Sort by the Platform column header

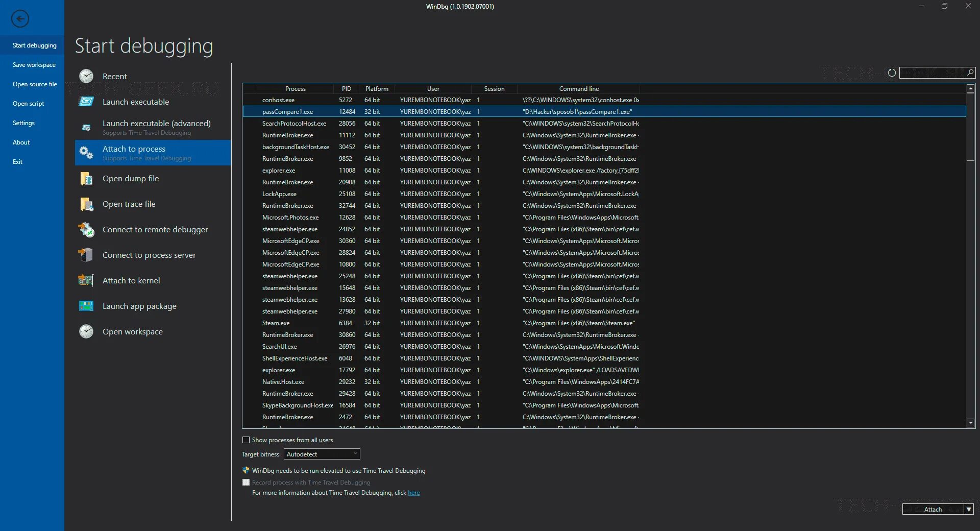[x=377, y=88]
